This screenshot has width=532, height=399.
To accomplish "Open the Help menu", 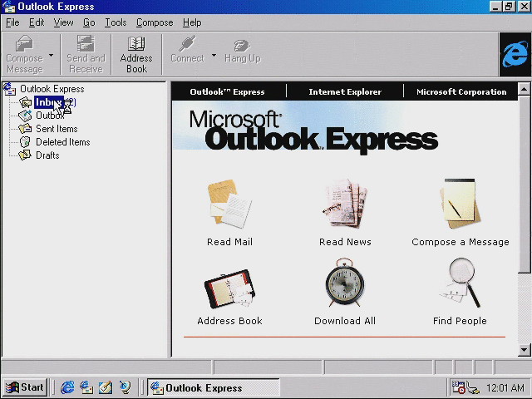I will (192, 22).
